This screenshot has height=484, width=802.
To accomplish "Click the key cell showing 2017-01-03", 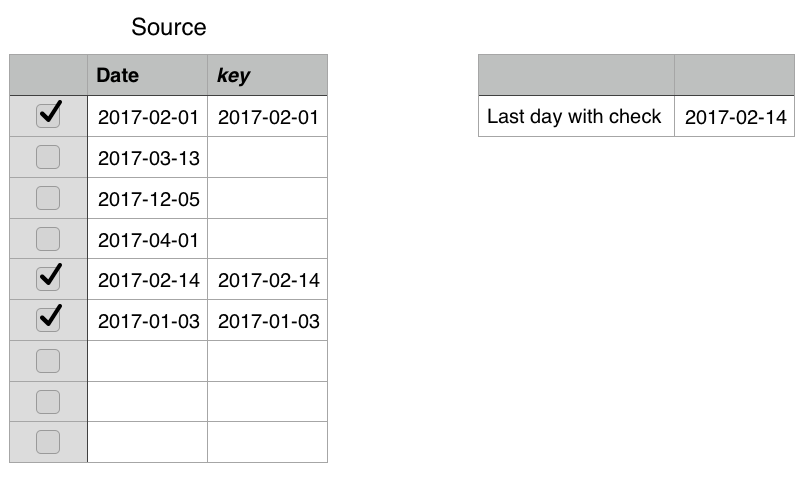I will click(x=268, y=321).
